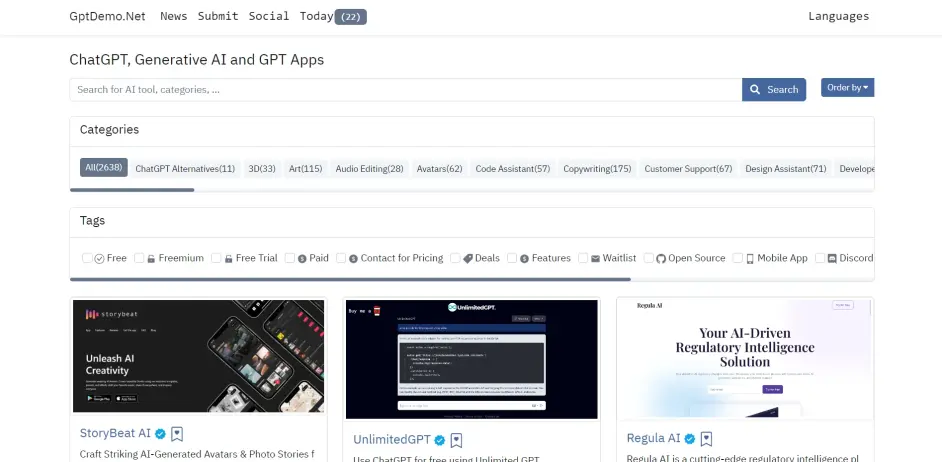Click the tag icon of Deals

[468, 258]
